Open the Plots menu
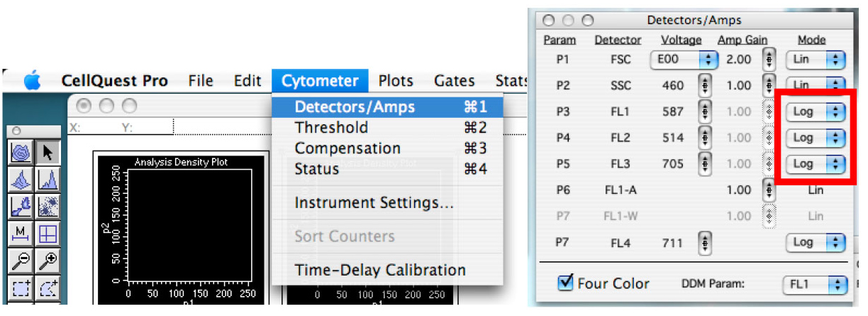 click(396, 80)
